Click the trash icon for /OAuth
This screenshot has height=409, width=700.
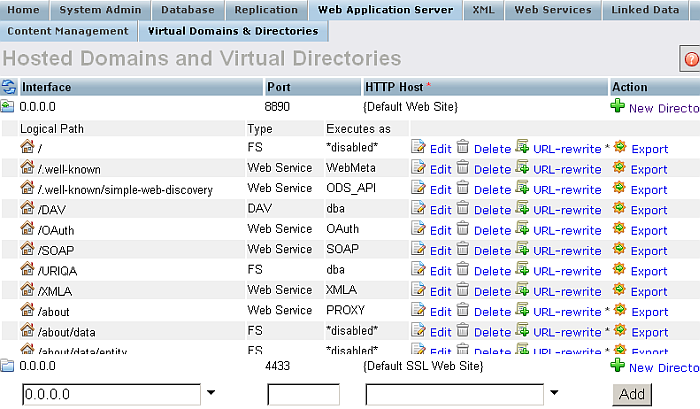tap(463, 228)
